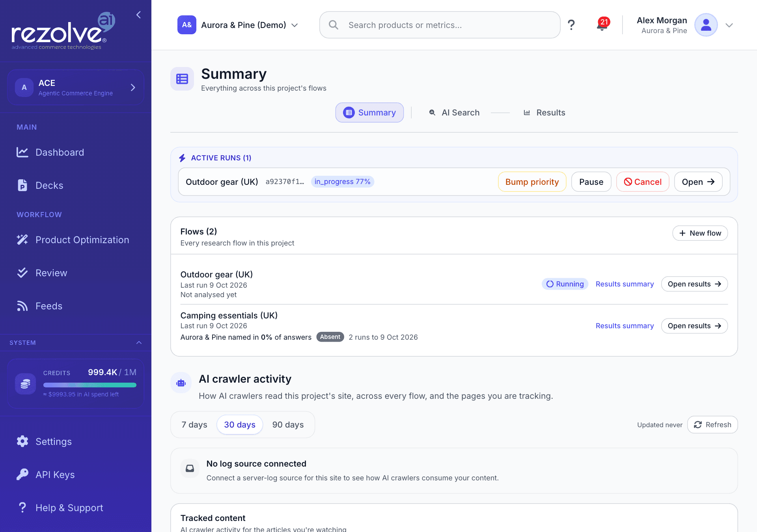Viewport: 757px width, 532px height.
Task: Expand the ACE Agentic Commerce Engine selector
Action: 76,87
